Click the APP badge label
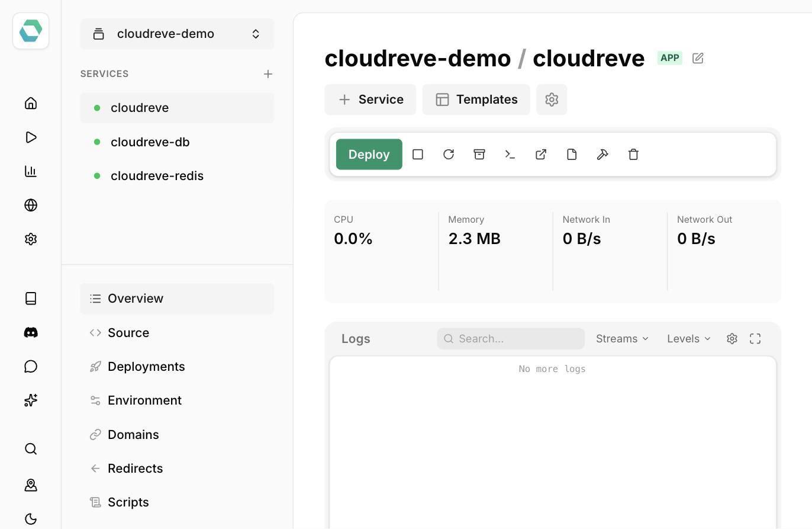The height and width of the screenshot is (529, 812). (670, 58)
